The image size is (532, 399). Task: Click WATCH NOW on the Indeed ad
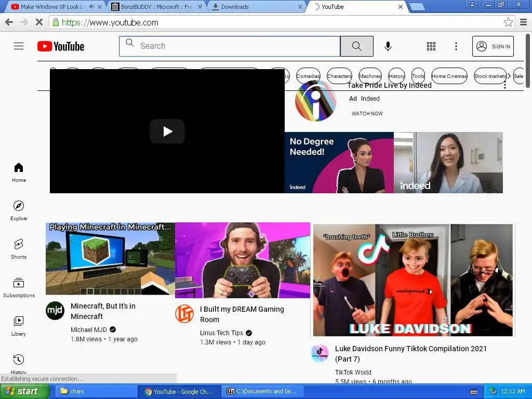pyautogui.click(x=367, y=113)
